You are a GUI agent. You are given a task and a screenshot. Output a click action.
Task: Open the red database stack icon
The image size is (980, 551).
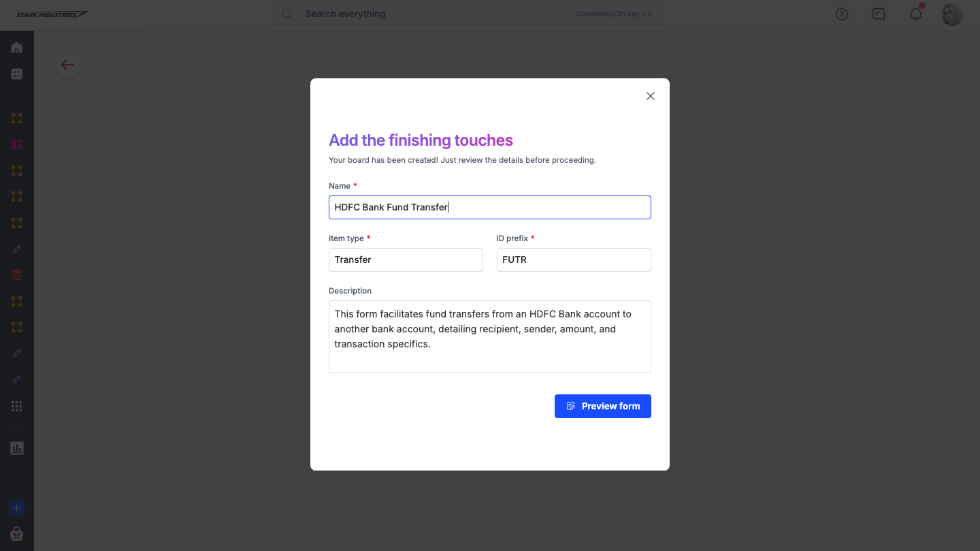[17, 275]
